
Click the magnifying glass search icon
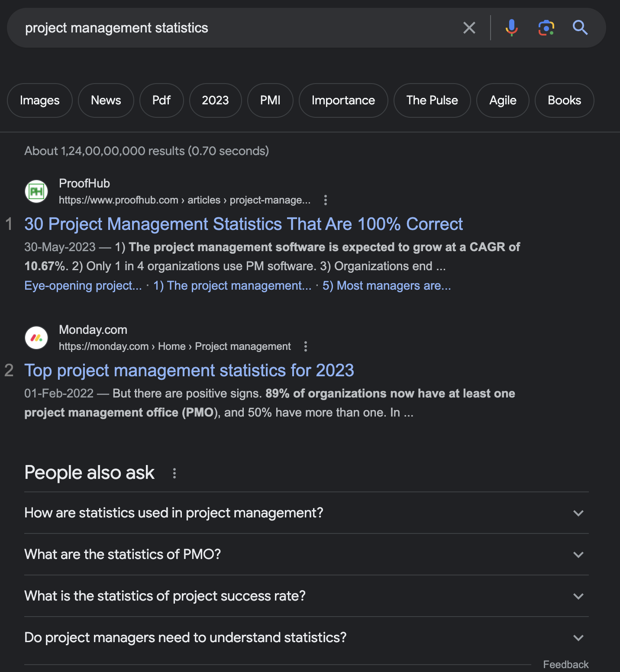(580, 28)
